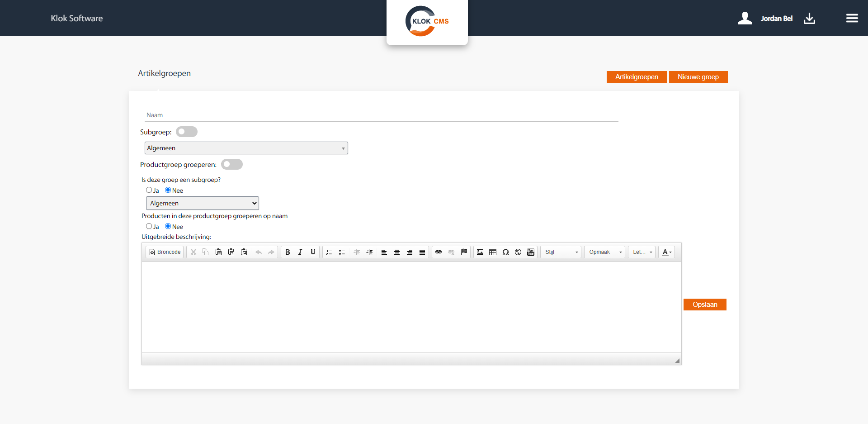Click Paste as plain text icon
Image resolution: width=868 pixels, height=424 pixels.
[x=231, y=252]
